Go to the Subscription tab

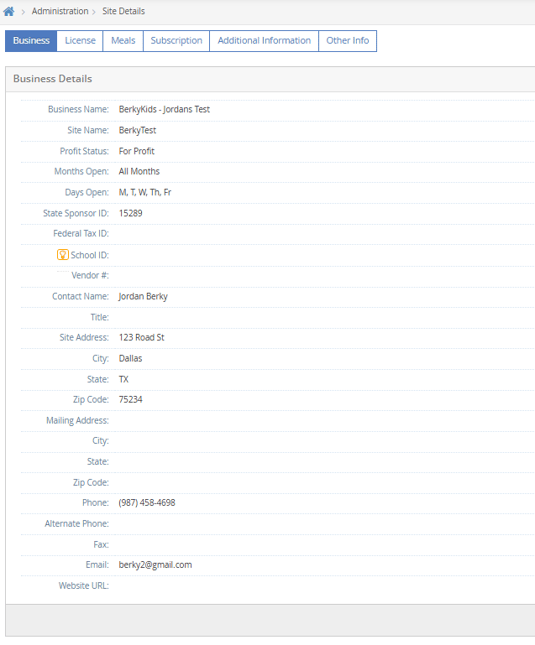click(x=176, y=41)
